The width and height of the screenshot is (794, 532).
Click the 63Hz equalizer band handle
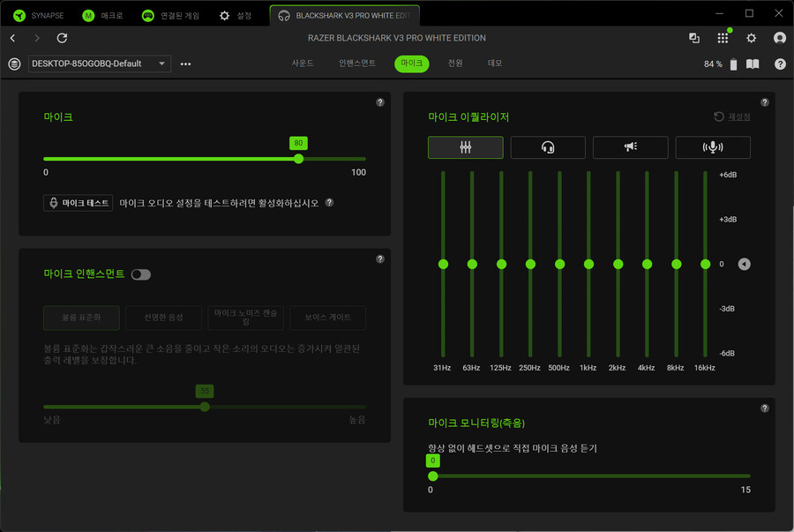[472, 264]
